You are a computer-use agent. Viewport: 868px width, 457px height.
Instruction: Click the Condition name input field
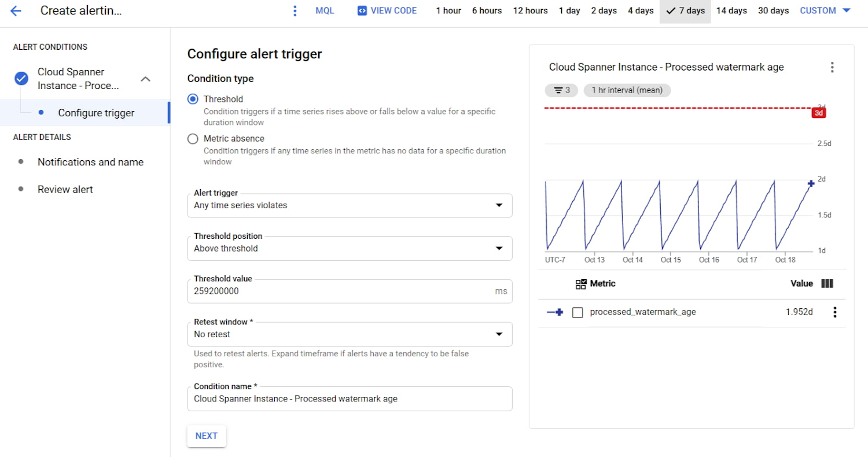(350, 399)
